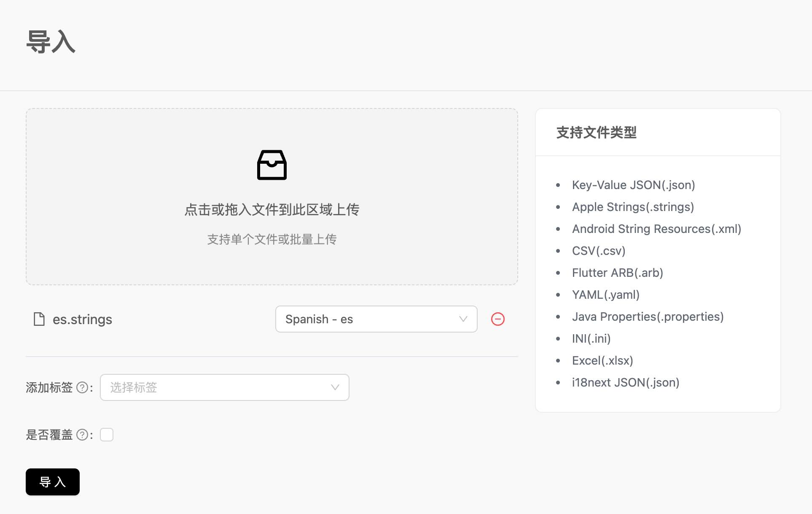Select the Excel(.xlsx) entry
812x514 pixels.
[602, 360]
